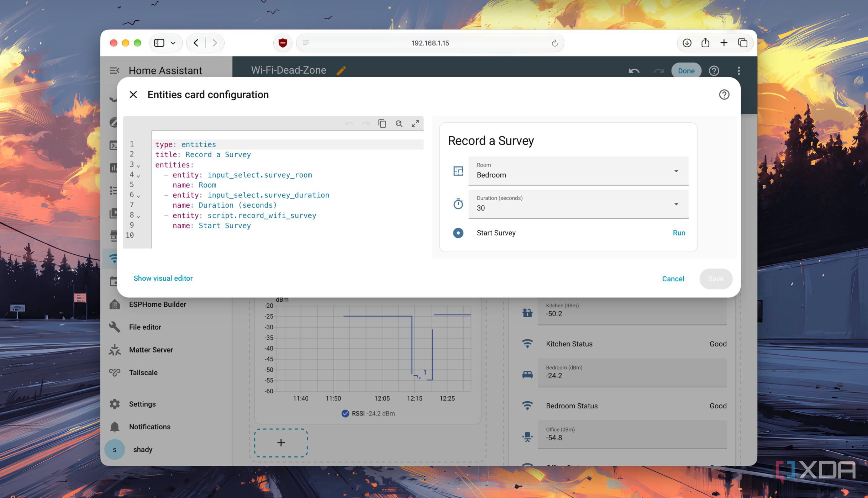
Task: Open help for the card configuration dialog
Action: pos(724,95)
